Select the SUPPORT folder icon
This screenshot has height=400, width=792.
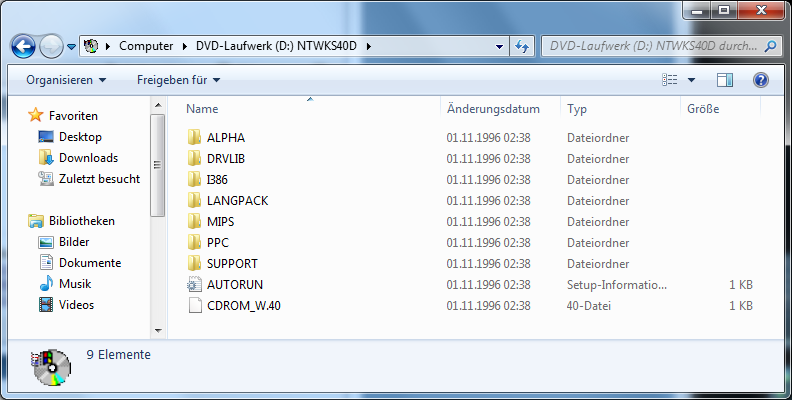click(194, 263)
